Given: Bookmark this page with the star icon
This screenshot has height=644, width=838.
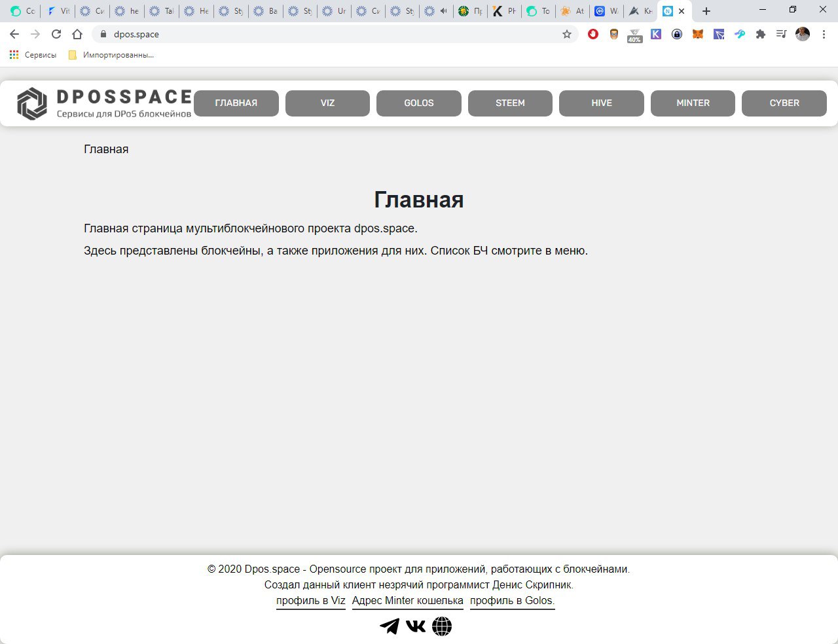Looking at the screenshot, I should 567,34.
